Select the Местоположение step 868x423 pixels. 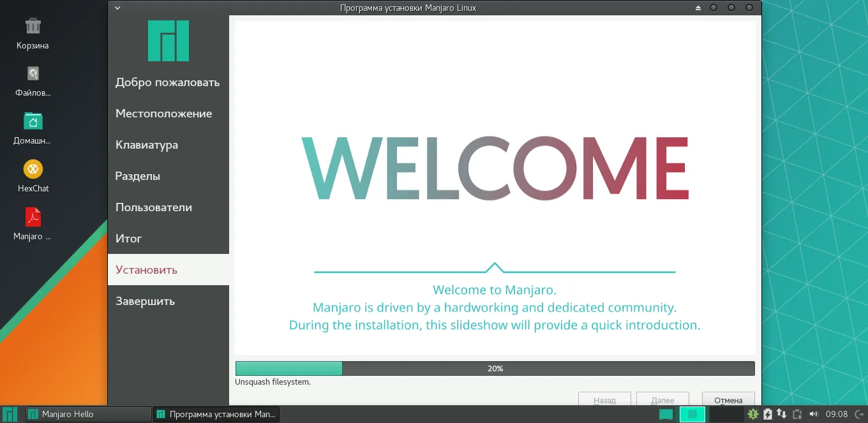coord(168,114)
